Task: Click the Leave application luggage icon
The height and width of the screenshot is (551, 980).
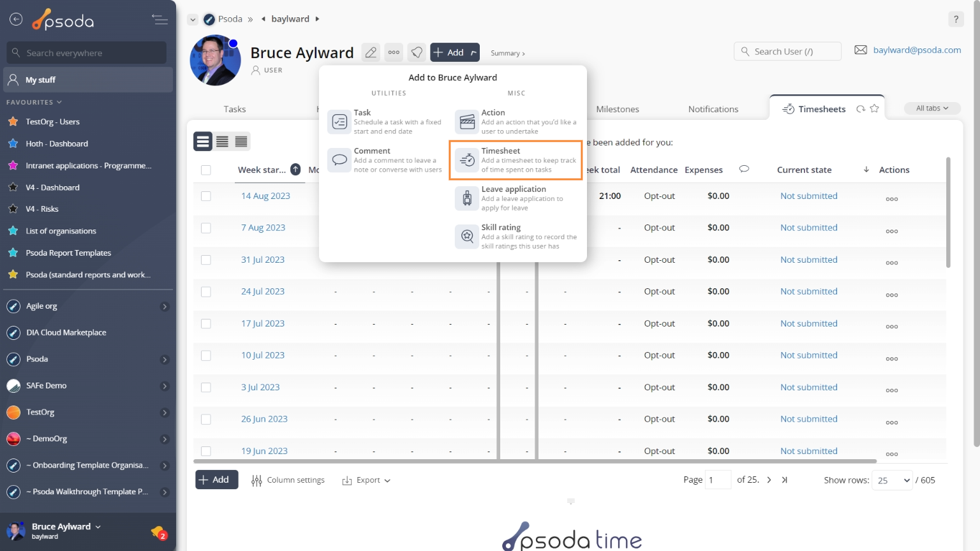Action: [x=467, y=198]
